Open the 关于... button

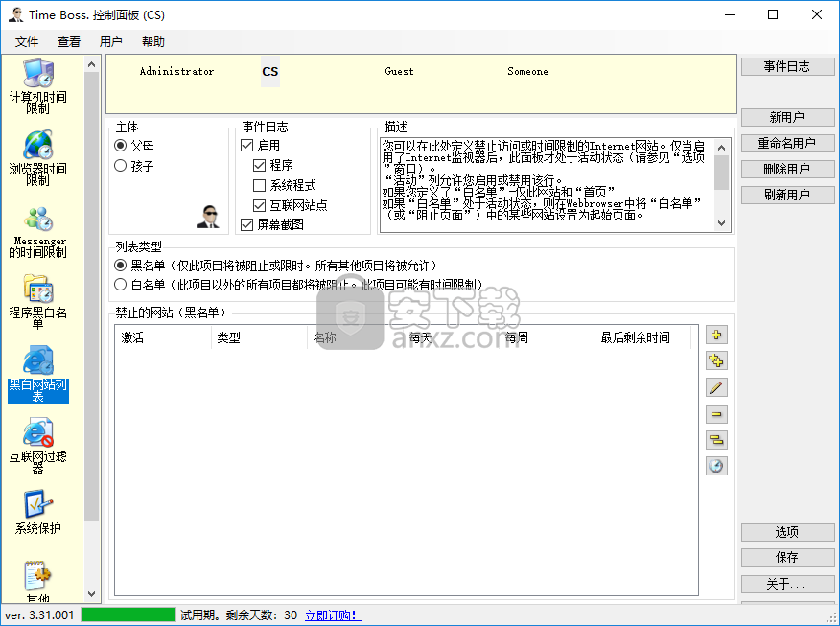tap(787, 584)
